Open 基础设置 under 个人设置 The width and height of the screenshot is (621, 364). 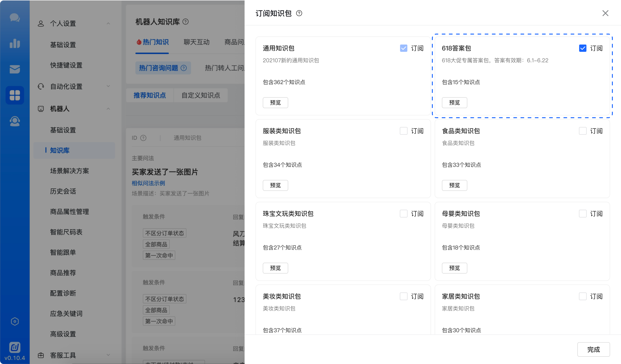point(63,45)
